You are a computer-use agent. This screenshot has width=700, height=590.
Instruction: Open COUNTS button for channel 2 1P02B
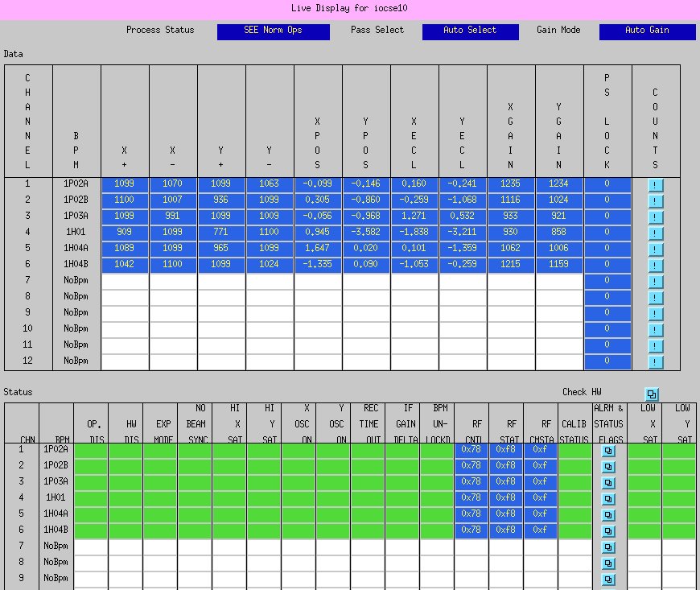click(655, 201)
